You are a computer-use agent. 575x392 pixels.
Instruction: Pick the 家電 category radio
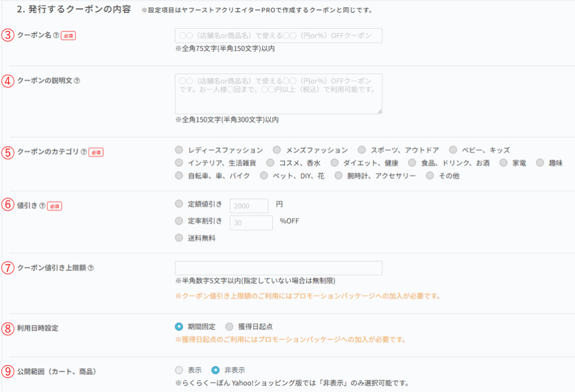tap(503, 163)
